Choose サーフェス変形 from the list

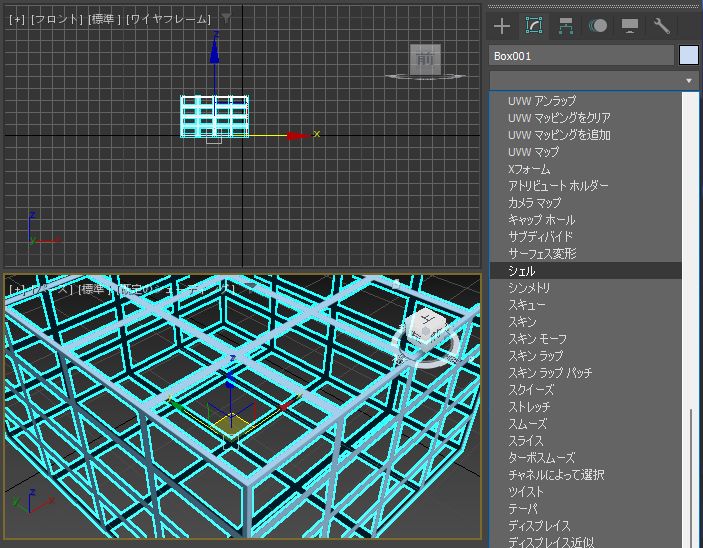542,254
